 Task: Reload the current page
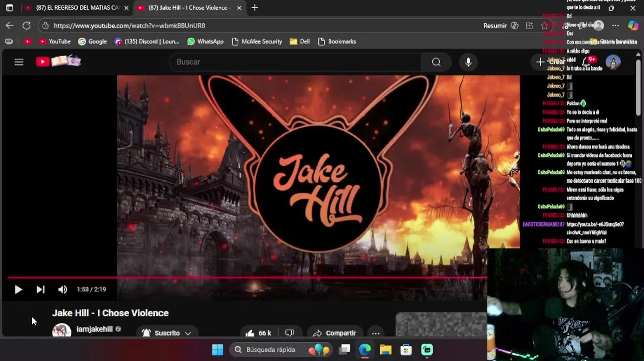coord(26,25)
